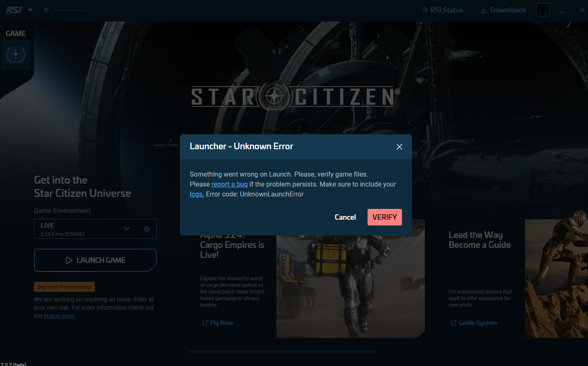Viewport: 588px width, 366px height.
Task: Unmute the launcher audio speaker icon
Action: click(x=46, y=10)
